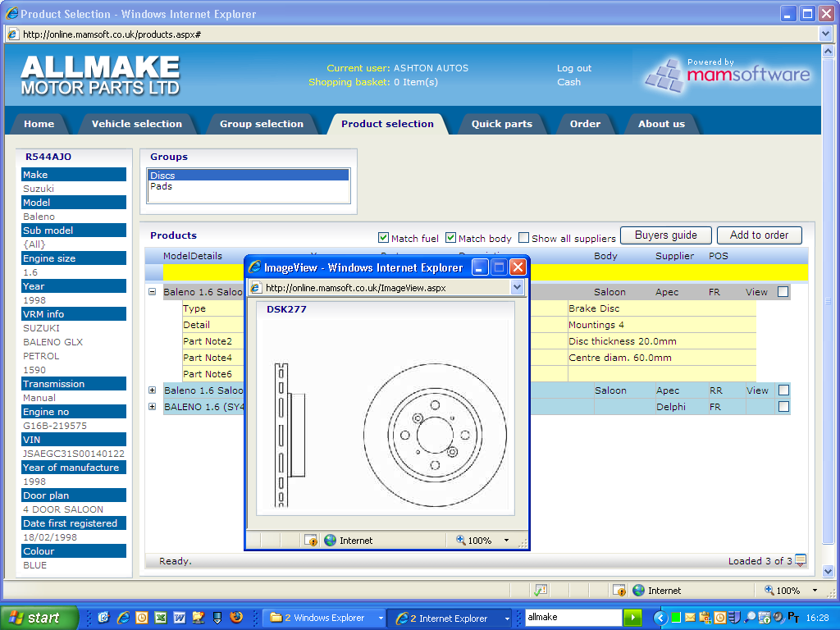Viewport: 840px width, 630px height.
Task: Collapse the first Baleno 1.6 Saloon row
Action: click(x=152, y=292)
